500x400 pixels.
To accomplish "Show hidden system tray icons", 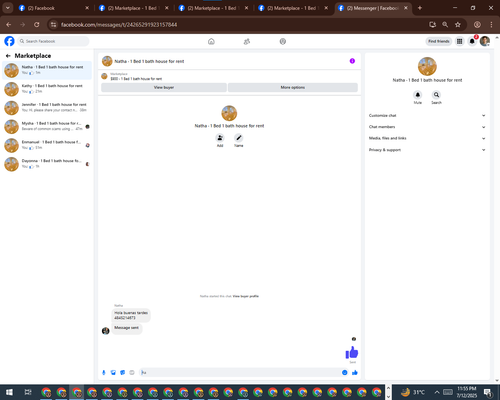I will pos(437,392).
